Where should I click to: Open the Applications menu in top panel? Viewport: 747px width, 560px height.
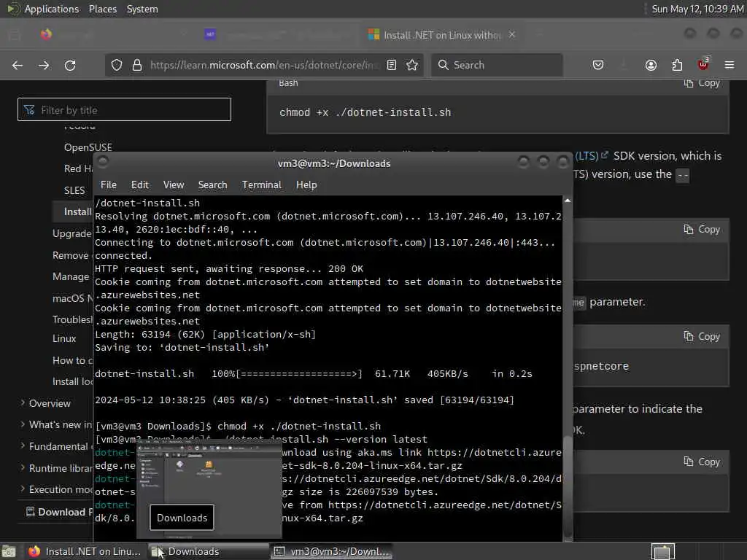[52, 9]
